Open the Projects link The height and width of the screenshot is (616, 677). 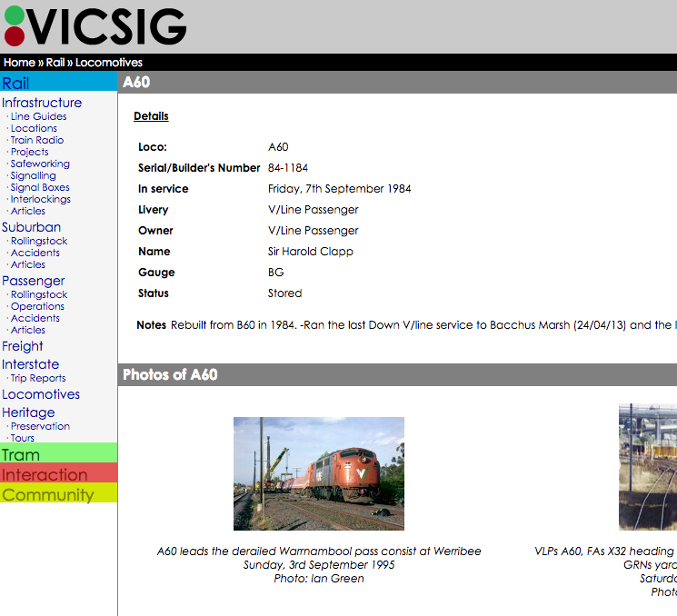[29, 152]
